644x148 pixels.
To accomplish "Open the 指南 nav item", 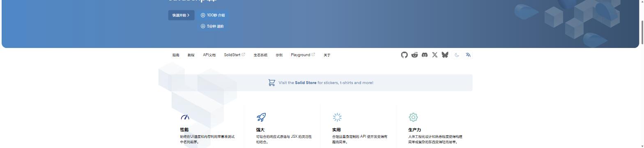I will 176,55.
